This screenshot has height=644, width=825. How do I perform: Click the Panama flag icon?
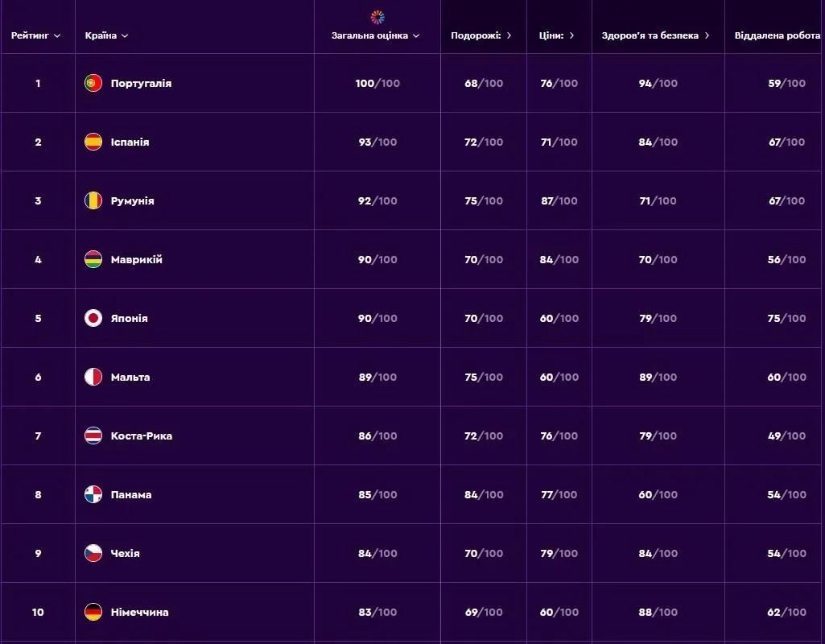pyautogui.click(x=93, y=494)
